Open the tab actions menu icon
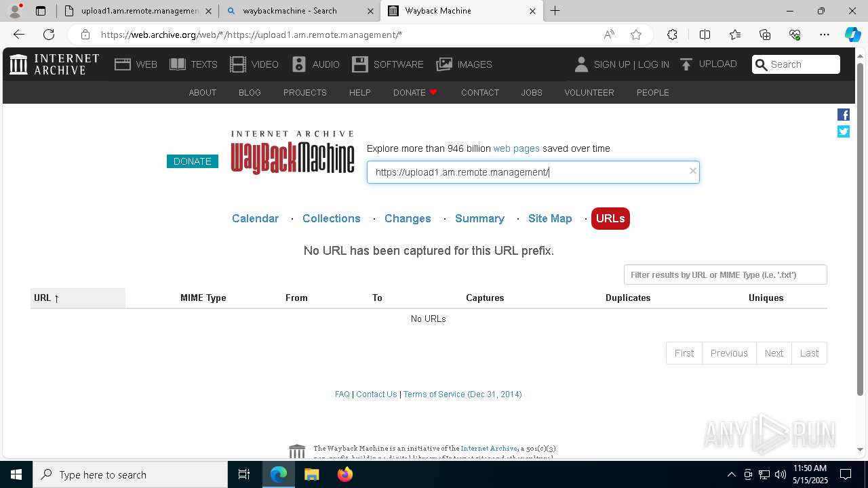The image size is (868, 488). coord(41,11)
